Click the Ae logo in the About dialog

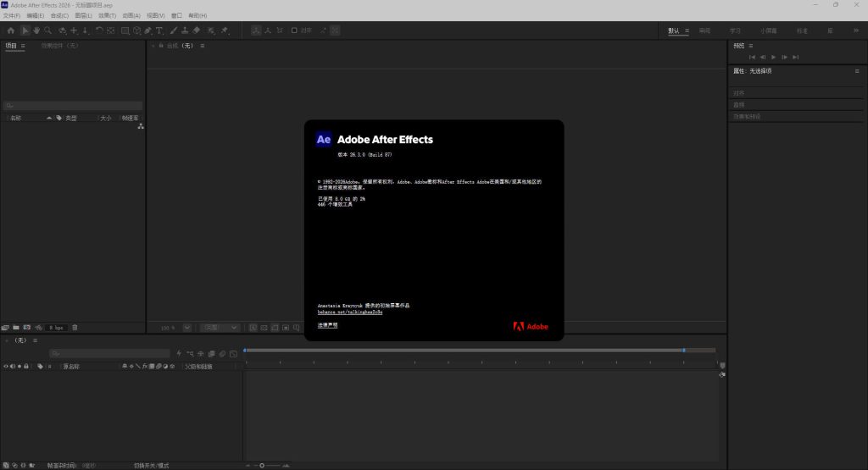[323, 140]
